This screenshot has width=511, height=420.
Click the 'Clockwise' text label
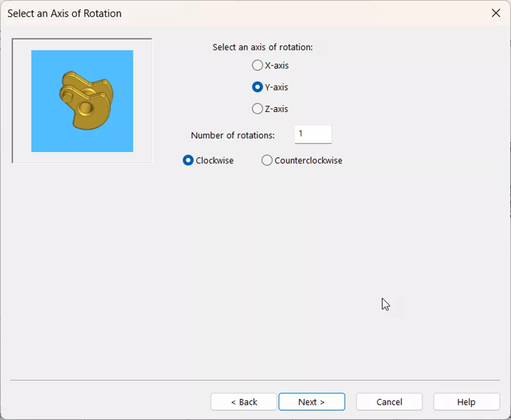tap(214, 160)
